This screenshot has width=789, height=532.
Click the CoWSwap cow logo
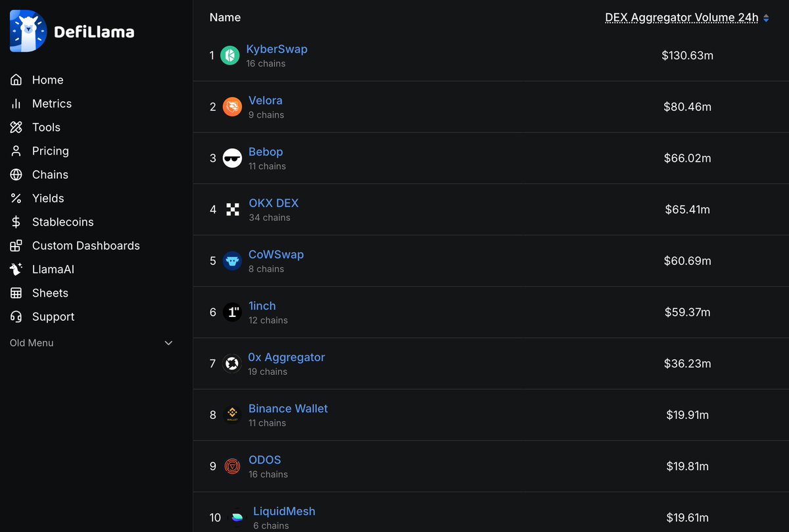[x=232, y=260]
